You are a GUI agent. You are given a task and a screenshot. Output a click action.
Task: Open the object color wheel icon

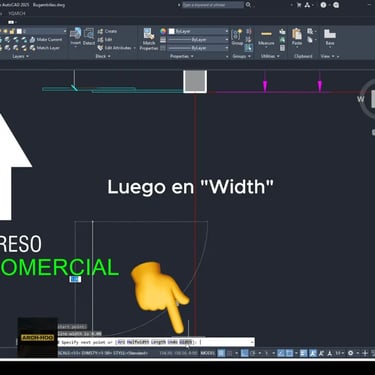click(163, 31)
